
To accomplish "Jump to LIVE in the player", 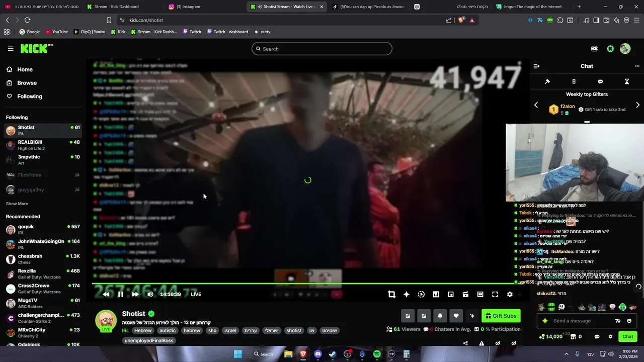I will point(196,294).
